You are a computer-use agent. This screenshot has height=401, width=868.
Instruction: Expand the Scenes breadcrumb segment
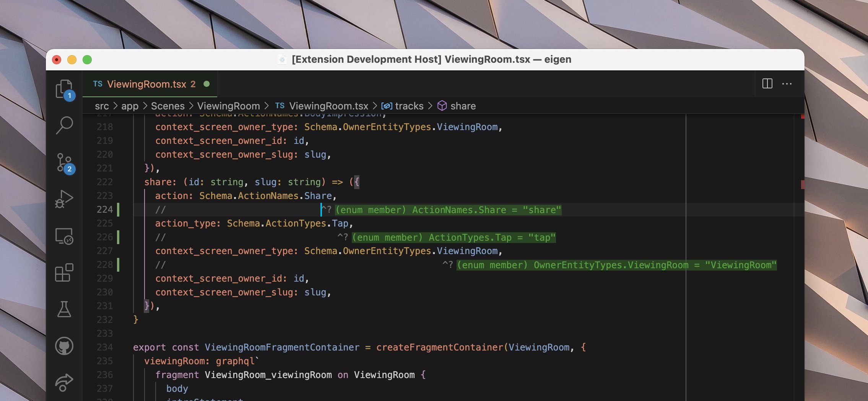(167, 106)
